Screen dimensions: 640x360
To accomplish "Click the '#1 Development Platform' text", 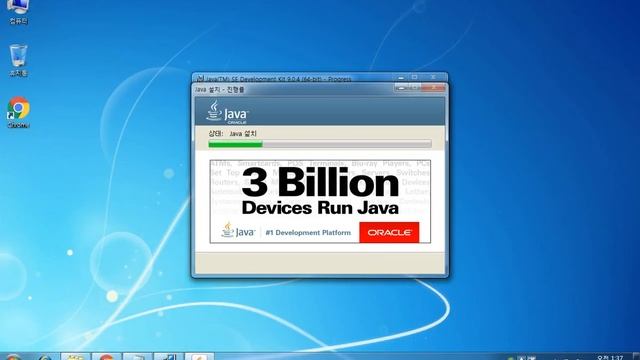I will (308, 233).
